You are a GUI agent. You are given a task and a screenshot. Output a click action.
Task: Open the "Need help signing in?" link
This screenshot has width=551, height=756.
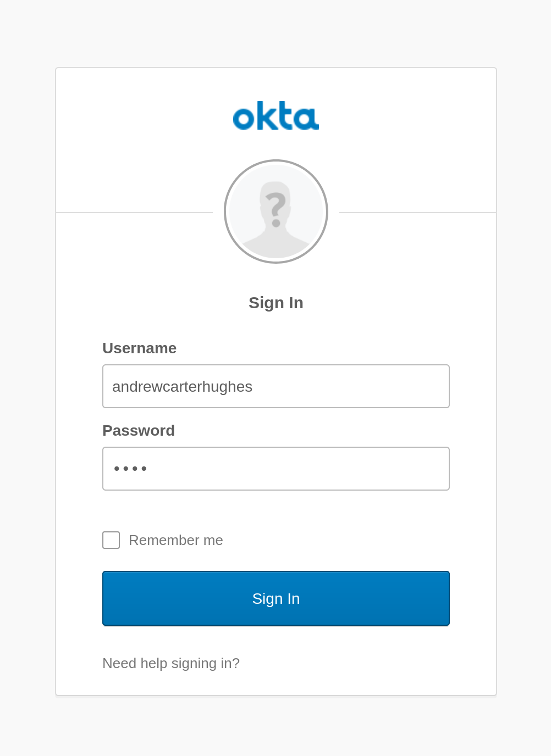(171, 663)
